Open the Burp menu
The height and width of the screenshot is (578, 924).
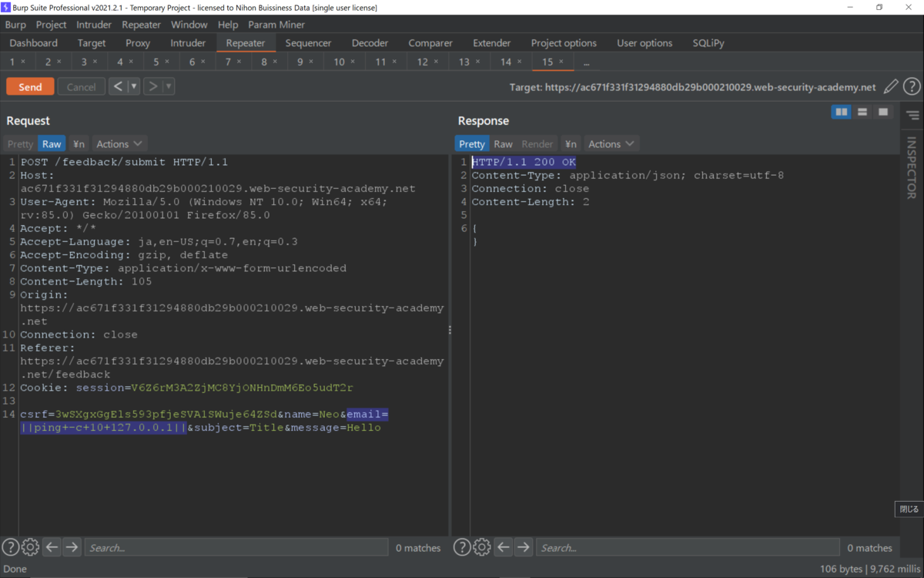(x=15, y=25)
